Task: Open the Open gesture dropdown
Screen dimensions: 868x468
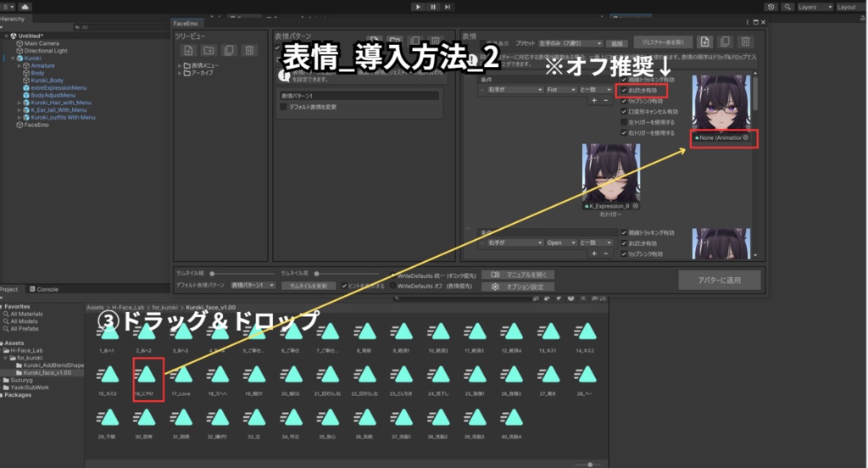Action: point(561,242)
